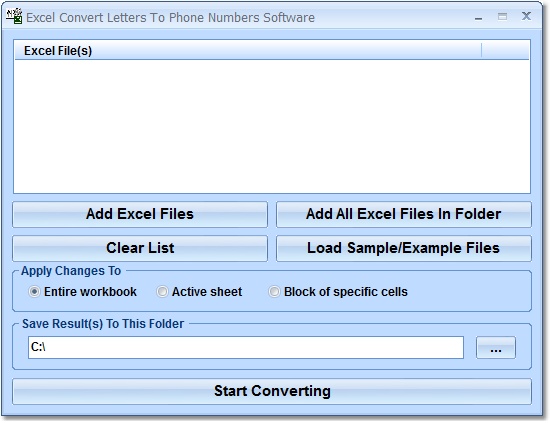
Task: Click the window title bar text
Action: click(170, 18)
